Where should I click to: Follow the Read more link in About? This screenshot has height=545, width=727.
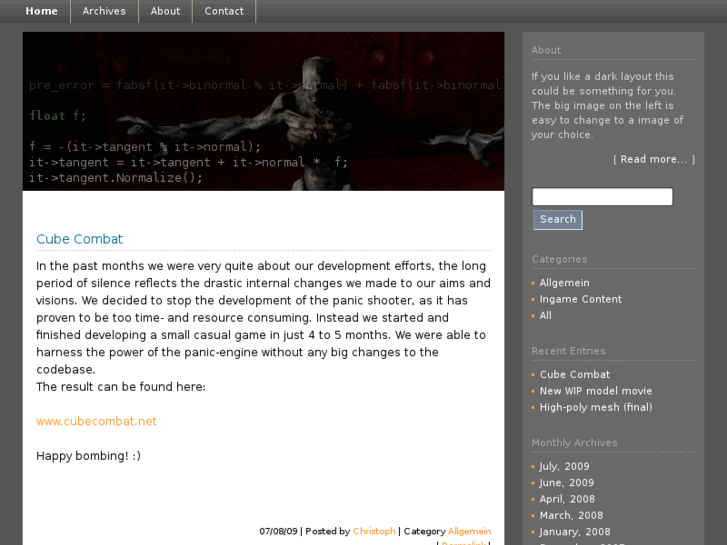(x=654, y=160)
